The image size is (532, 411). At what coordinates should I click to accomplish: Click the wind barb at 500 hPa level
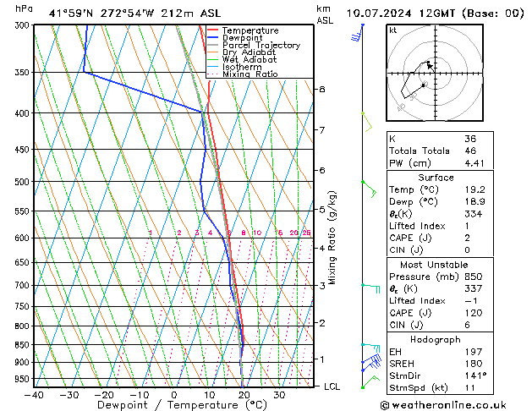pos(369,189)
